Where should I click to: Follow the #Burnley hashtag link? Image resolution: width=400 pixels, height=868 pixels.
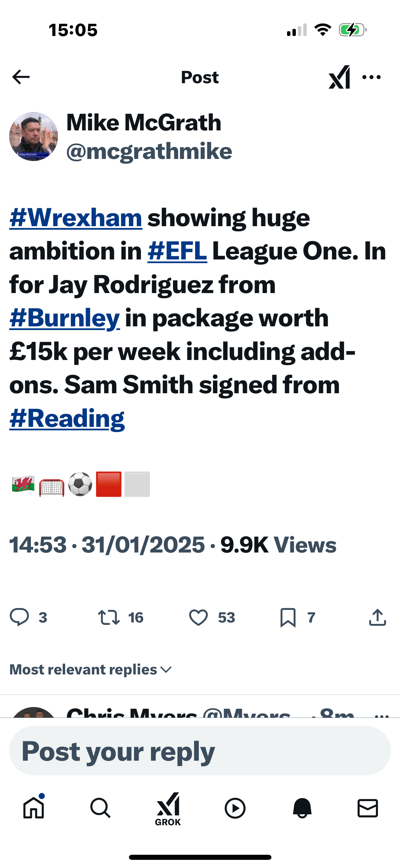coord(64,318)
